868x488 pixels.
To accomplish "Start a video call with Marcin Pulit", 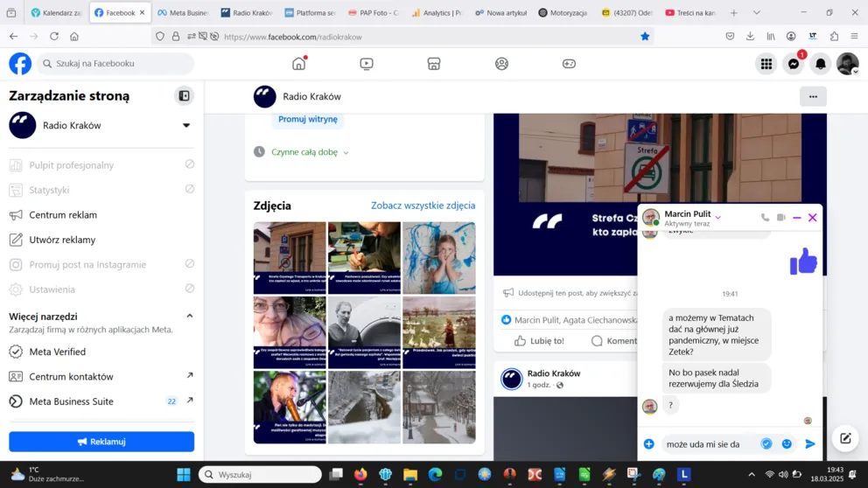I will (x=781, y=218).
